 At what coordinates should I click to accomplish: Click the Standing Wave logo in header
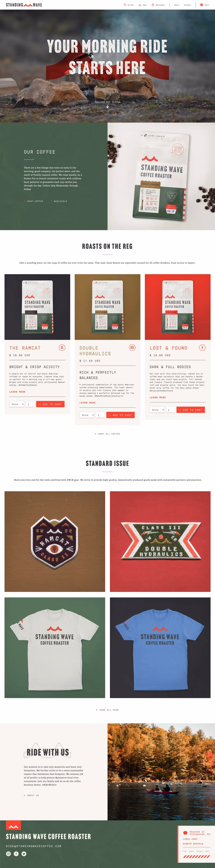coord(24,5)
